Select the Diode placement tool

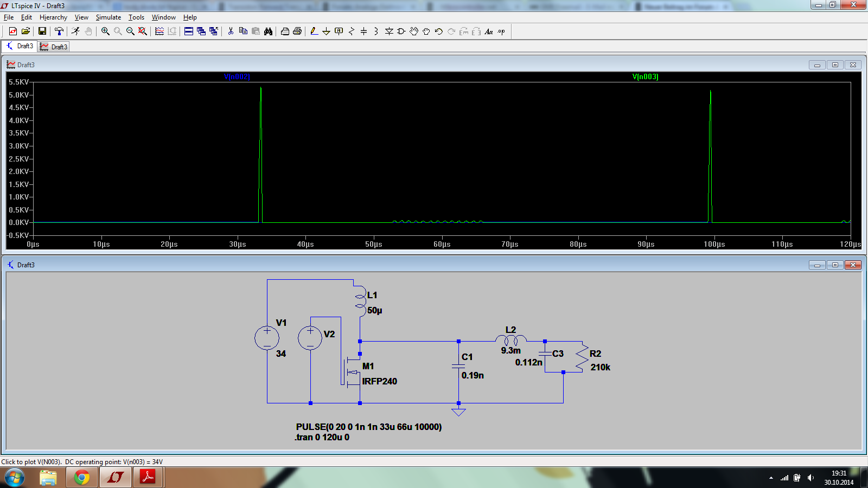[x=389, y=31]
